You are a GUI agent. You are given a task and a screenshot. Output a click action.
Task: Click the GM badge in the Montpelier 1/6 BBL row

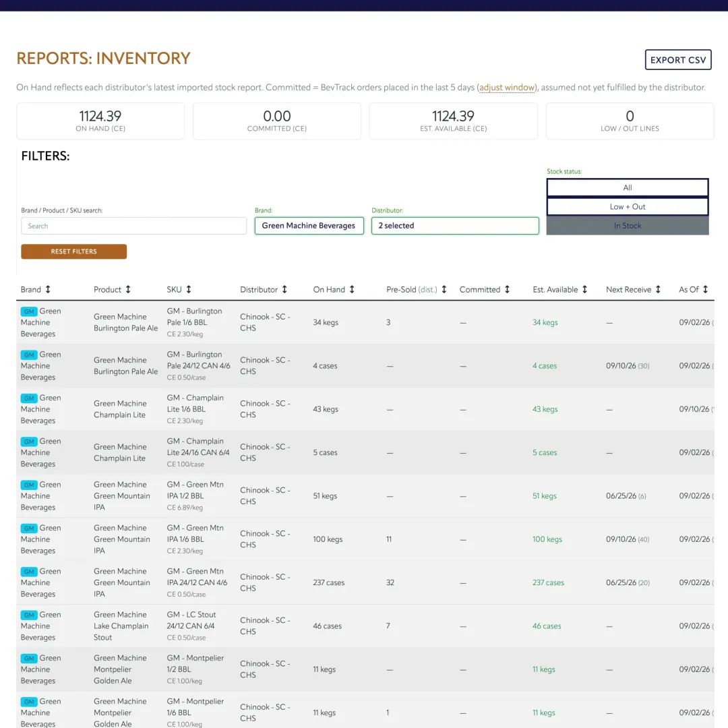(29, 702)
